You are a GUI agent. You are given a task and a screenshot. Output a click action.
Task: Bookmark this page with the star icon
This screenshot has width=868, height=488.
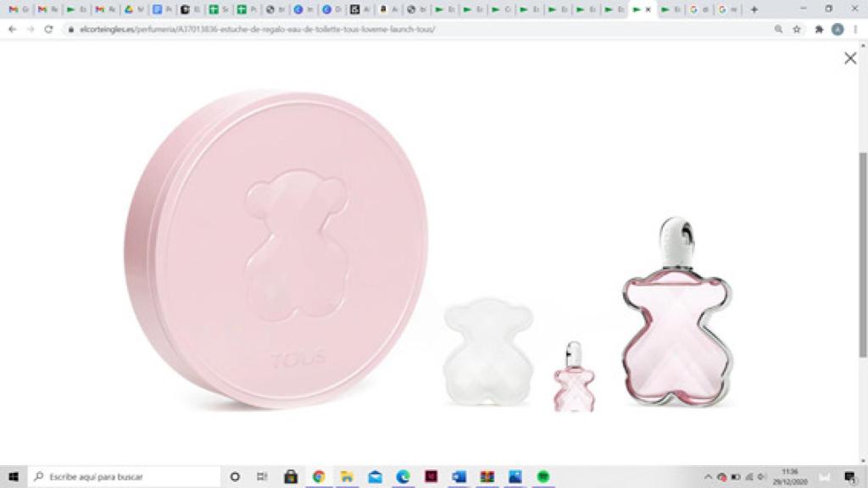tap(797, 30)
